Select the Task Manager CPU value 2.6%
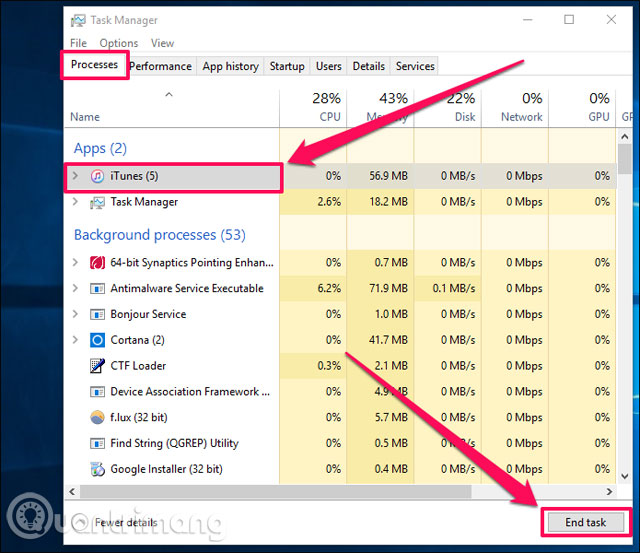 [329, 202]
